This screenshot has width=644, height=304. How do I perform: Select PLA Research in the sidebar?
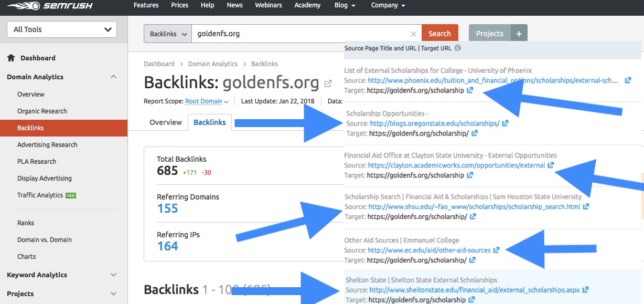[37, 162]
